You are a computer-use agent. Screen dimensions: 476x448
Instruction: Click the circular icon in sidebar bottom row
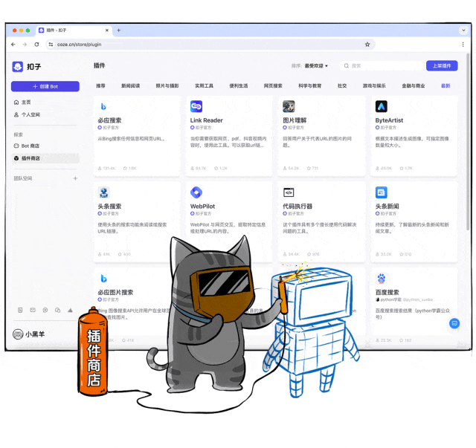(45, 310)
